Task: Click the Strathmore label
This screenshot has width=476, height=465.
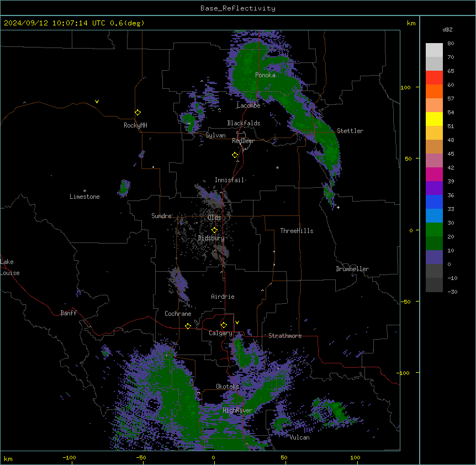Action: tap(285, 336)
